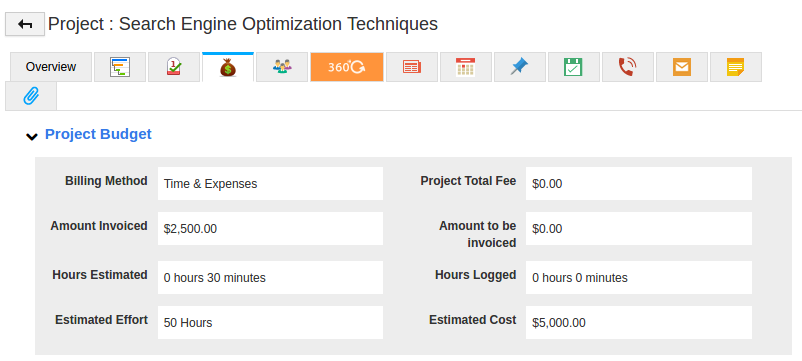Open the yellow sticky notes tab icon

[736, 67]
